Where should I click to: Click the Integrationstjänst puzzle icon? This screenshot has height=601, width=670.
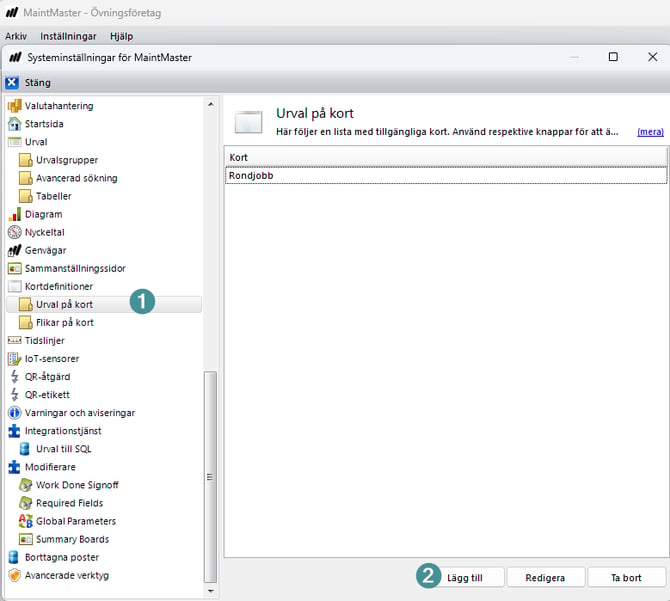pos(15,431)
